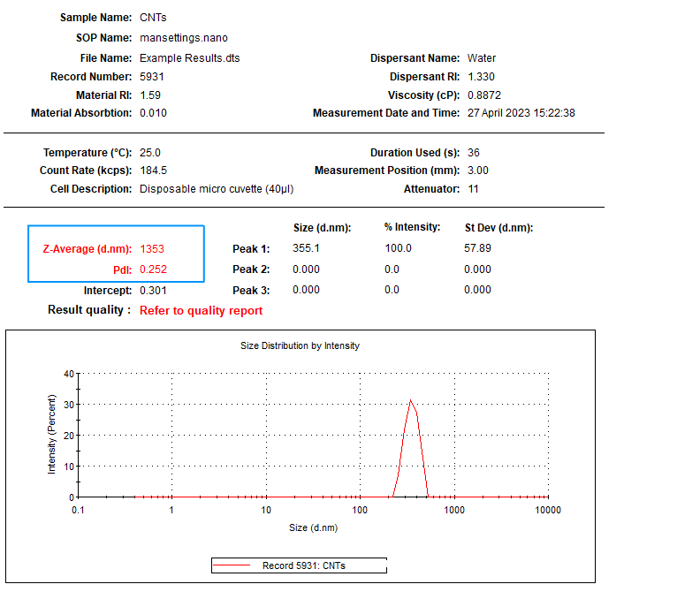This screenshot has width=700, height=607.
Task: Select the Z-Average value 1353
Action: point(152,248)
